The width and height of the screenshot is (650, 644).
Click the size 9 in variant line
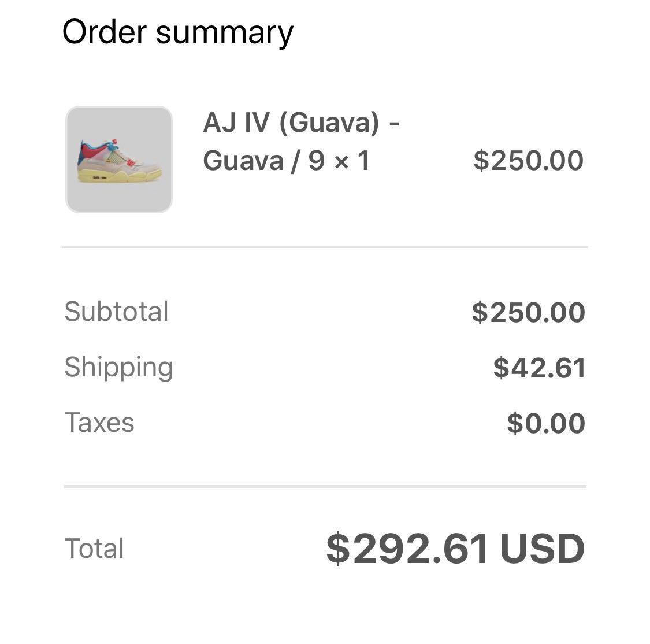tap(316, 161)
